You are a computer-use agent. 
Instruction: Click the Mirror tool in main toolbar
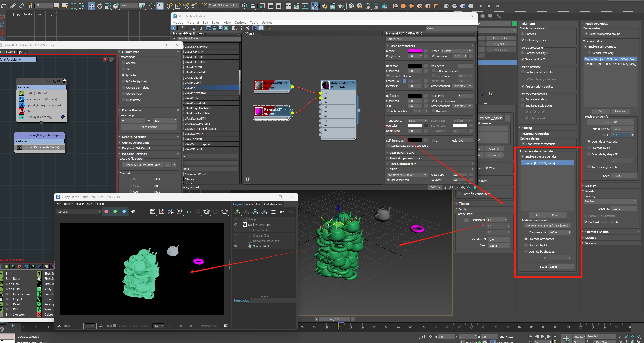pyautogui.click(x=244, y=6)
